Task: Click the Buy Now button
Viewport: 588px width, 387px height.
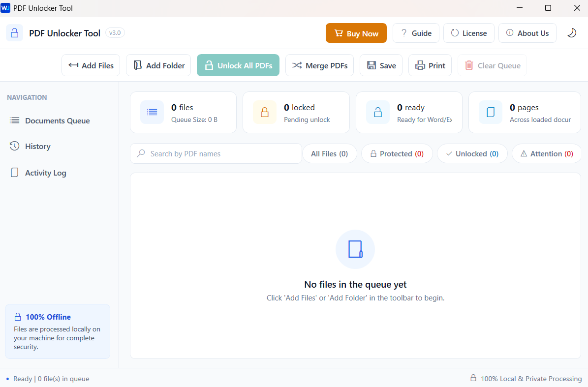Action: (356, 33)
